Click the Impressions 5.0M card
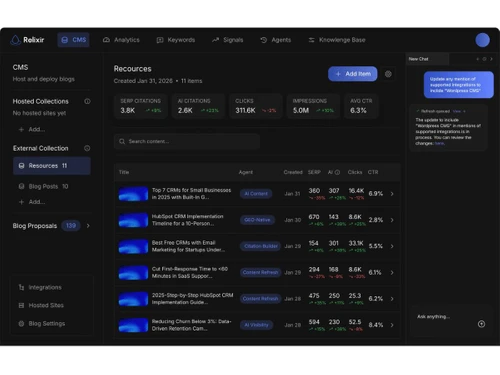Image resolution: width=500 pixels, height=375 pixels. click(313, 106)
